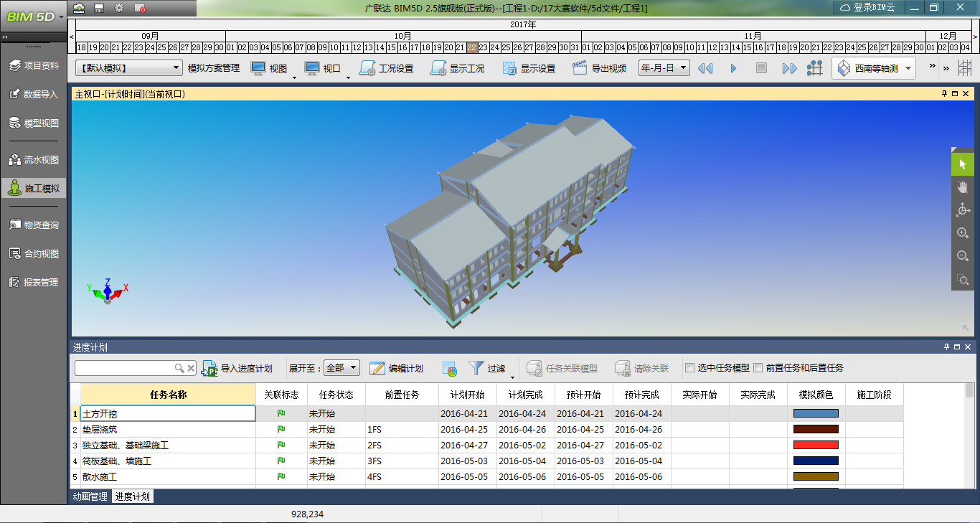Toggle the 前置任务和后置任务 checkbox
The width and height of the screenshot is (980, 523).
coord(758,368)
